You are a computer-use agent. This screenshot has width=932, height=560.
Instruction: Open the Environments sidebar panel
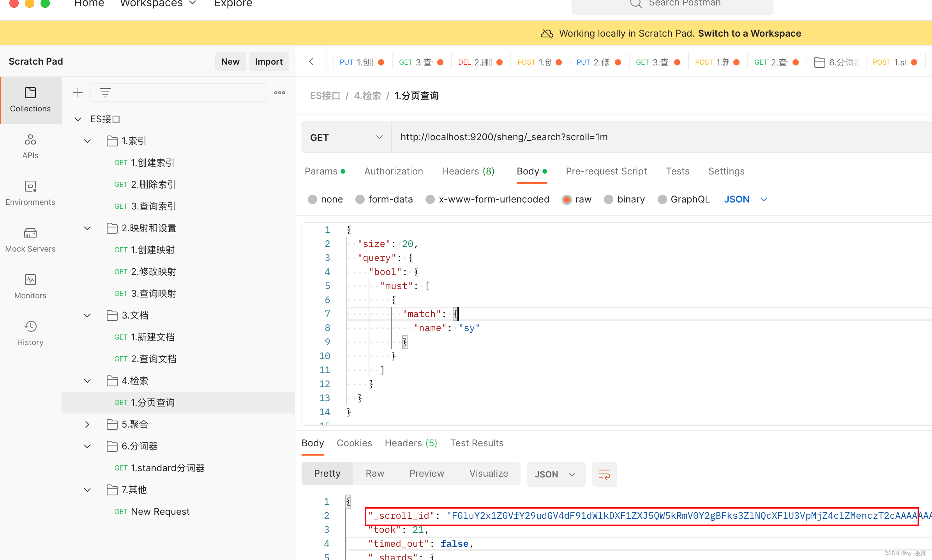coord(30,194)
